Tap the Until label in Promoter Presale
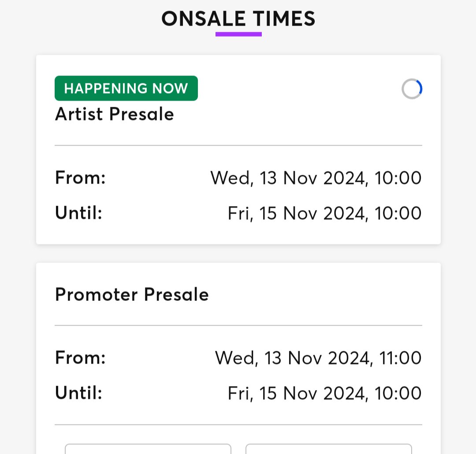The width and height of the screenshot is (476, 454). pyautogui.click(x=78, y=393)
